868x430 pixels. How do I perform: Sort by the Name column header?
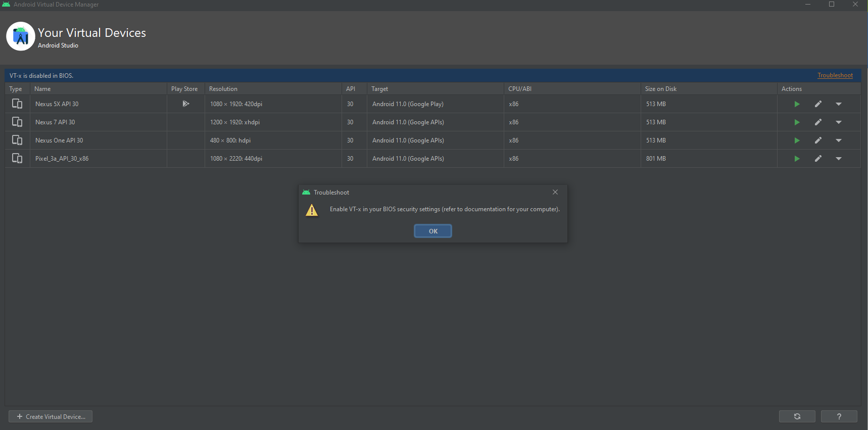99,89
